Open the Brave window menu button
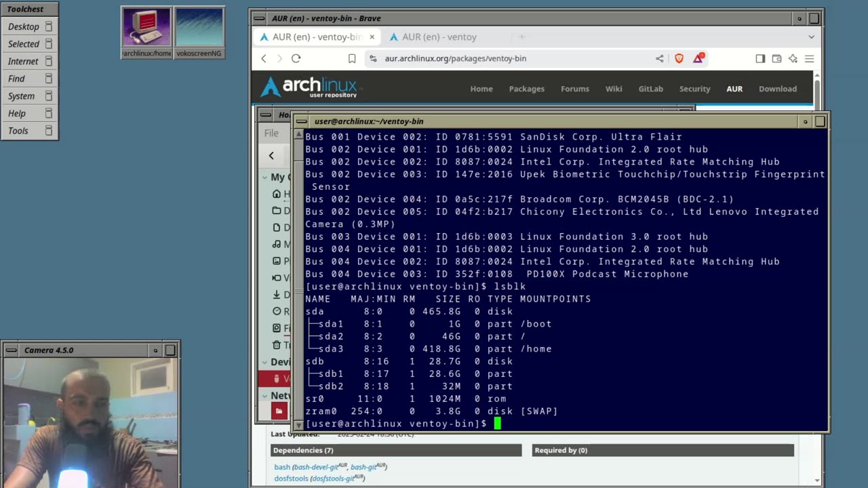 pos(258,18)
